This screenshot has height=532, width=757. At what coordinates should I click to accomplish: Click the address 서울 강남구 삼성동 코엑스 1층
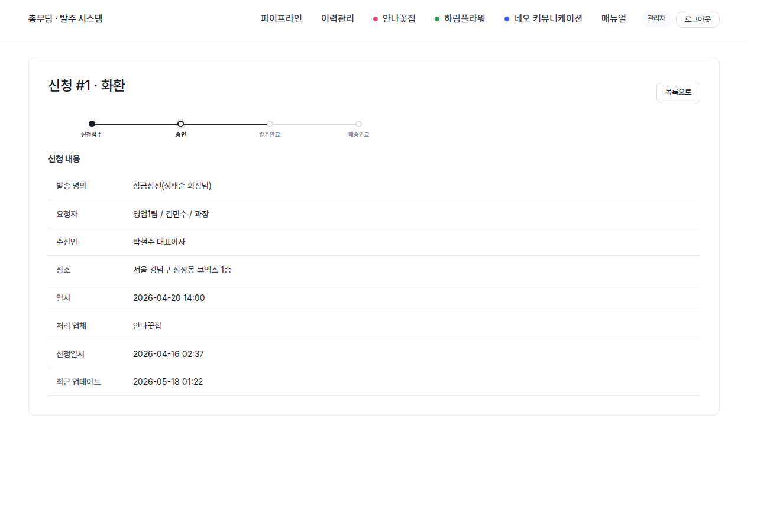[182, 270]
